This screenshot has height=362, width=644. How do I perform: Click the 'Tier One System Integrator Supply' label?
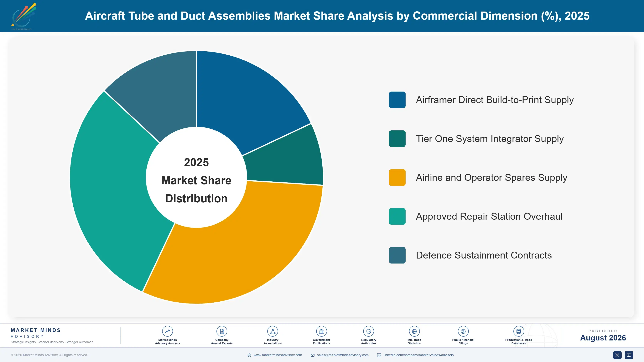click(x=490, y=138)
